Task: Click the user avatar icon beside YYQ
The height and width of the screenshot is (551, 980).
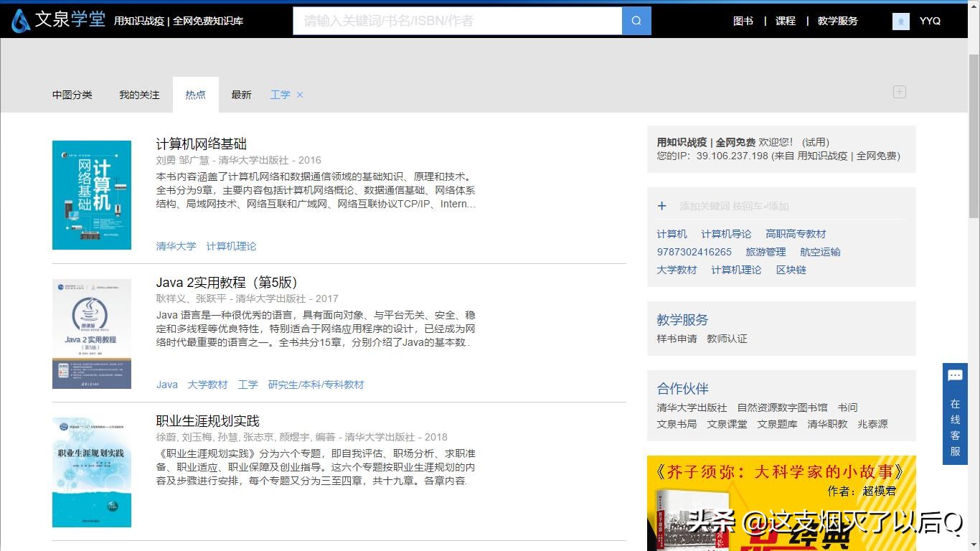Action: (900, 21)
